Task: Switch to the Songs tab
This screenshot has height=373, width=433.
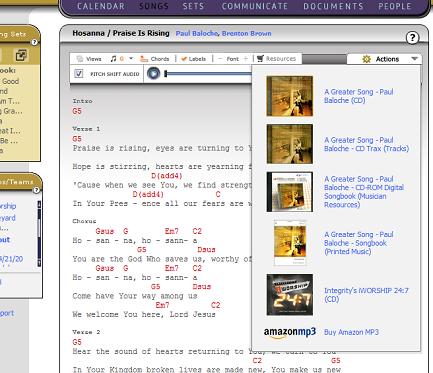Action: 154,6
